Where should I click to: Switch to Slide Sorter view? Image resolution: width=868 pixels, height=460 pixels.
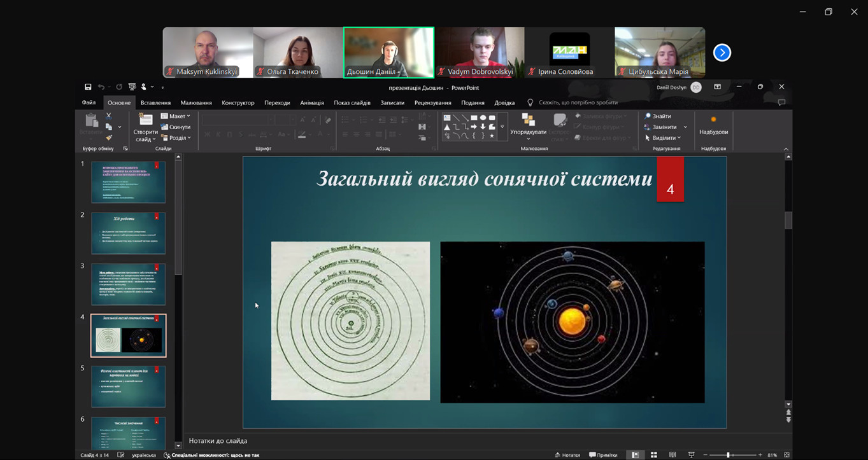tap(654, 455)
